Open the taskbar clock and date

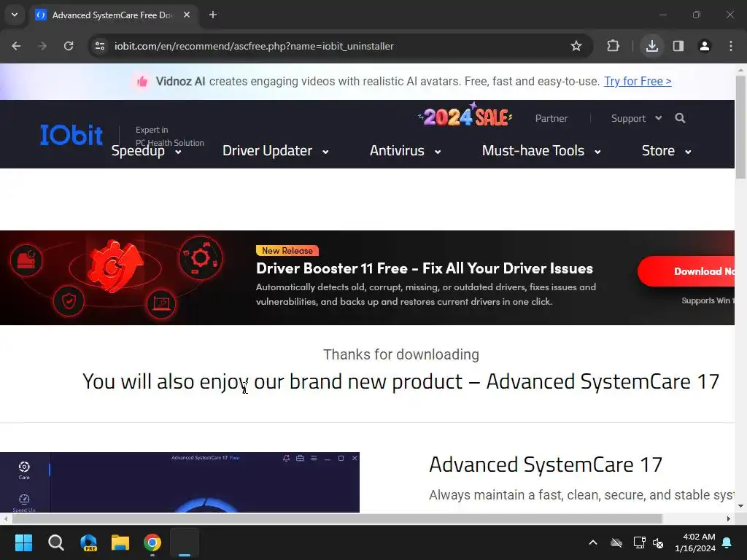(695, 542)
